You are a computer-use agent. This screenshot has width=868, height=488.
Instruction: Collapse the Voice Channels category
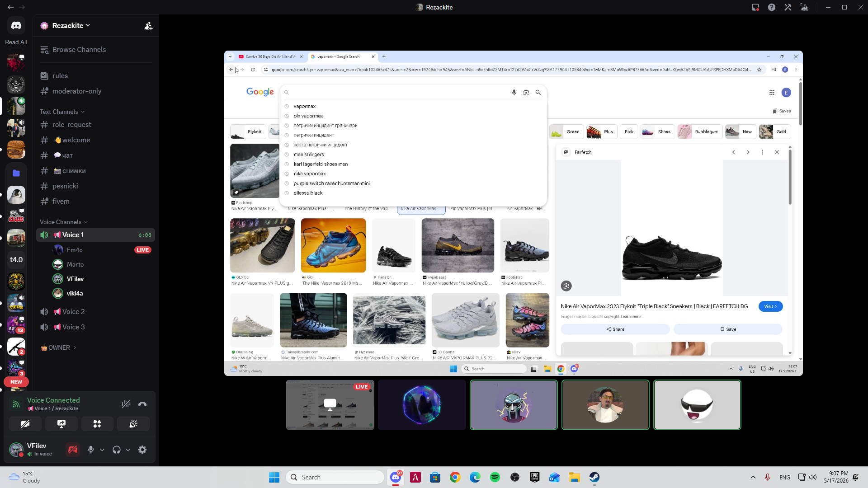coord(64,222)
